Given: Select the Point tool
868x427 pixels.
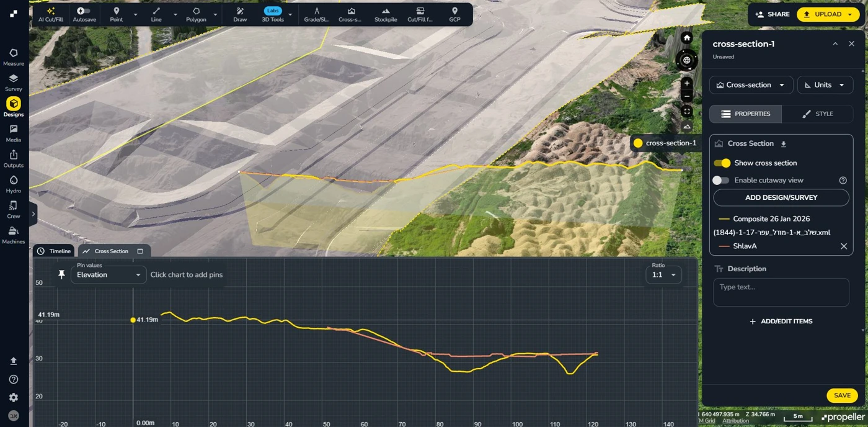Looking at the screenshot, I should [116, 14].
